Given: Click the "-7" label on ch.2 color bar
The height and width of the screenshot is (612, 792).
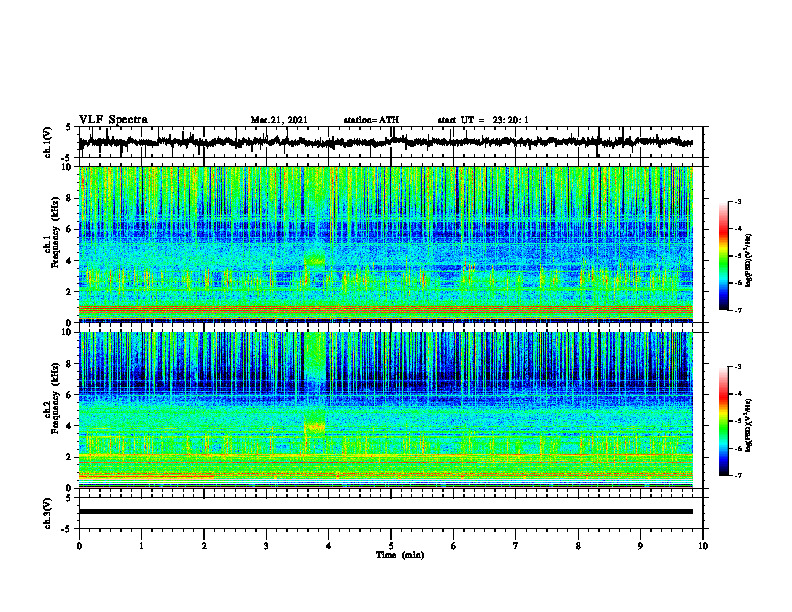Looking at the screenshot, I should point(738,475).
